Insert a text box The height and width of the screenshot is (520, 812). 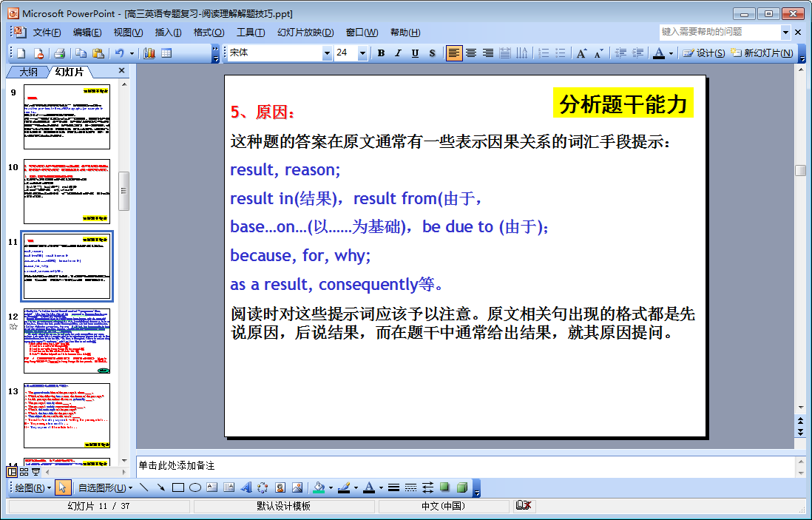[x=212, y=487]
